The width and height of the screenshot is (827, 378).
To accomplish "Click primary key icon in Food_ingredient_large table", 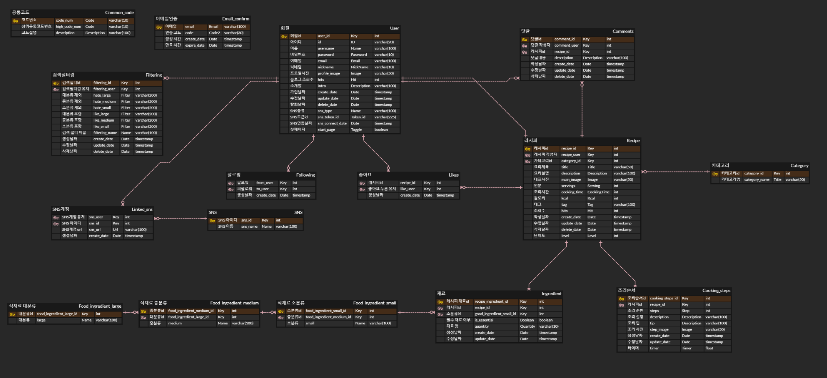I will (12, 314).
